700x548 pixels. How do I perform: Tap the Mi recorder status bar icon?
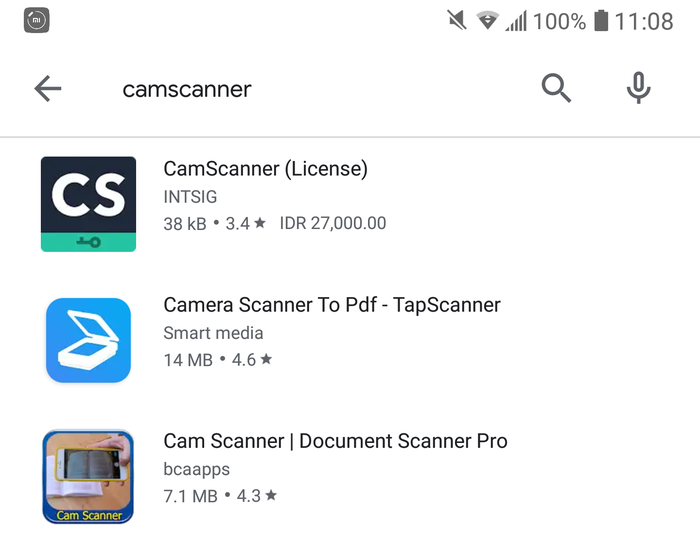point(37,20)
